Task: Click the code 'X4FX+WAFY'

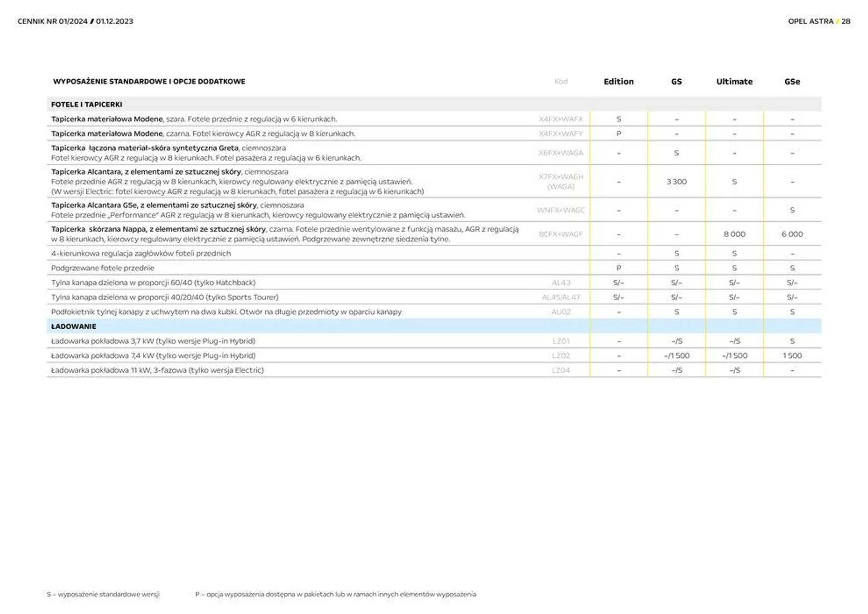Action: click(561, 134)
